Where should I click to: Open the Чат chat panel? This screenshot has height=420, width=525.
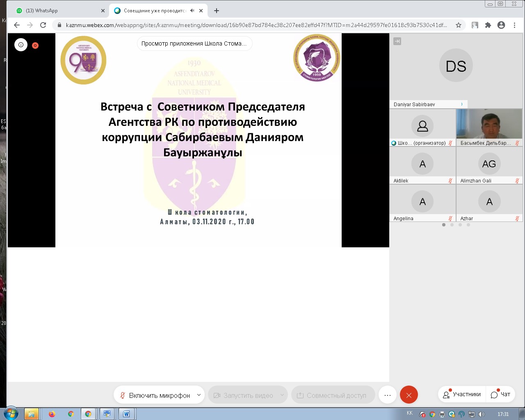[x=501, y=394]
